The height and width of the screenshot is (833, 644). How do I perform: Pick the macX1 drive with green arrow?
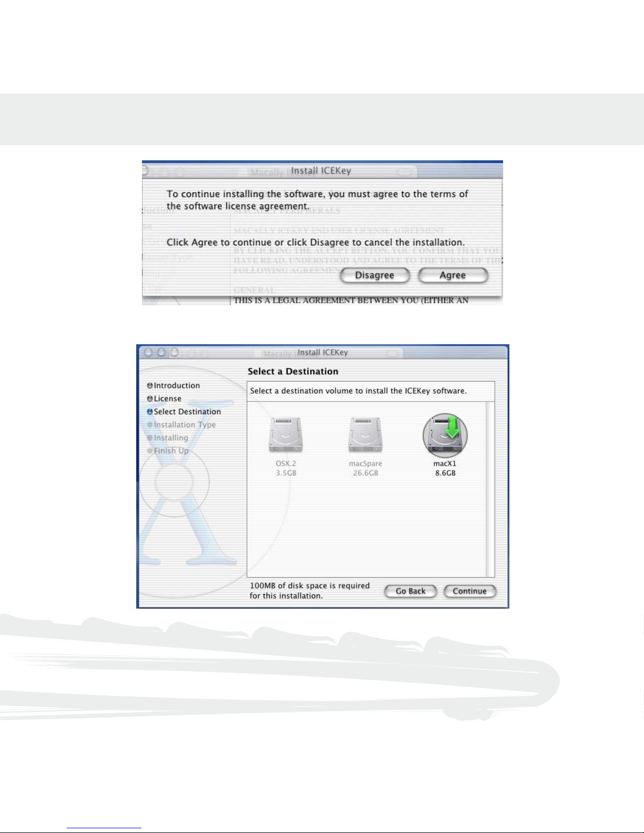tap(445, 436)
